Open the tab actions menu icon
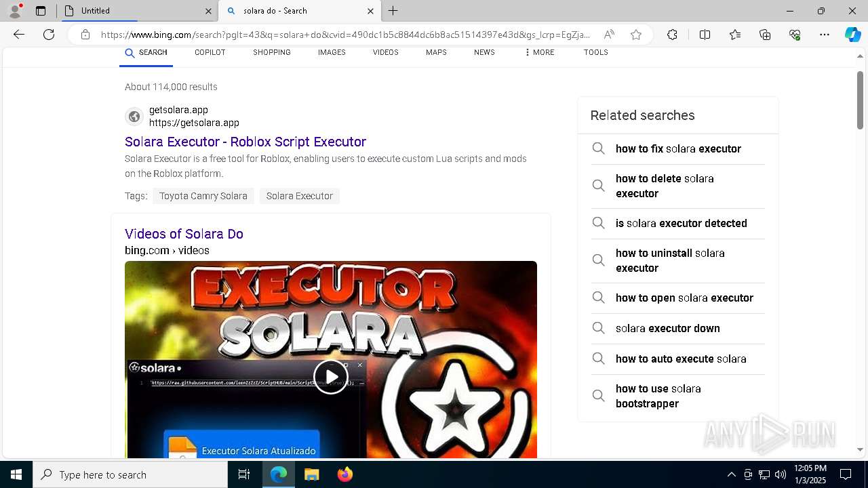 pyautogui.click(x=41, y=11)
